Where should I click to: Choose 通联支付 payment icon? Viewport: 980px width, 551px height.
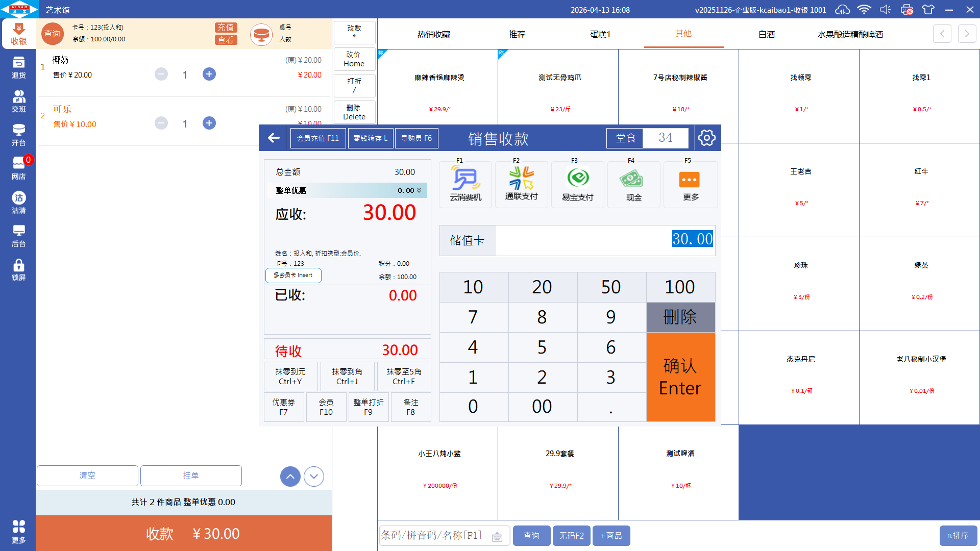pos(521,184)
